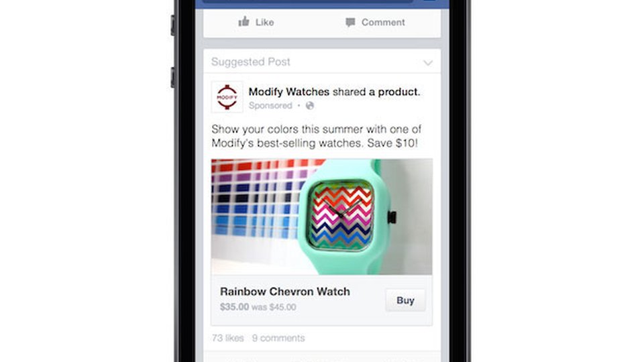Tap the $35.00 sale price

coord(235,307)
